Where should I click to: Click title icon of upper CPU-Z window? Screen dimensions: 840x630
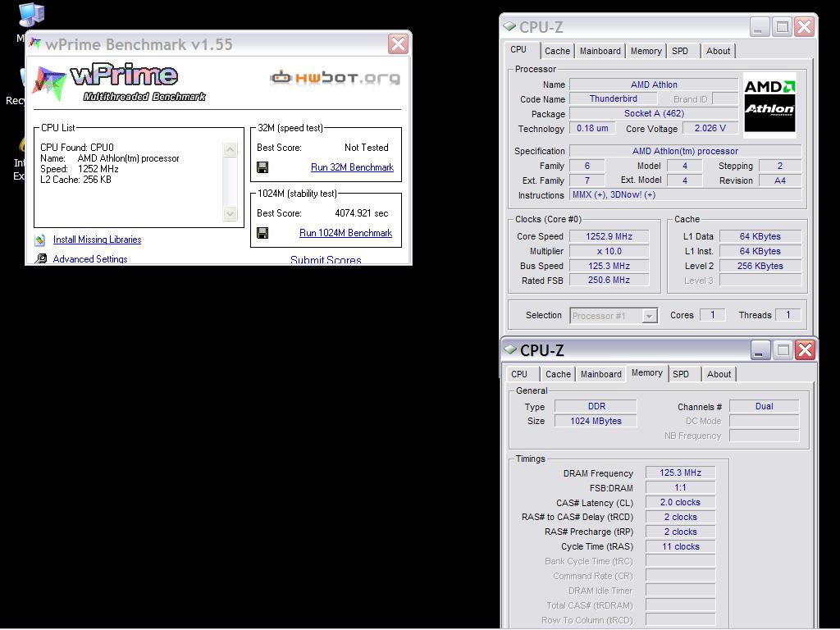[509, 26]
